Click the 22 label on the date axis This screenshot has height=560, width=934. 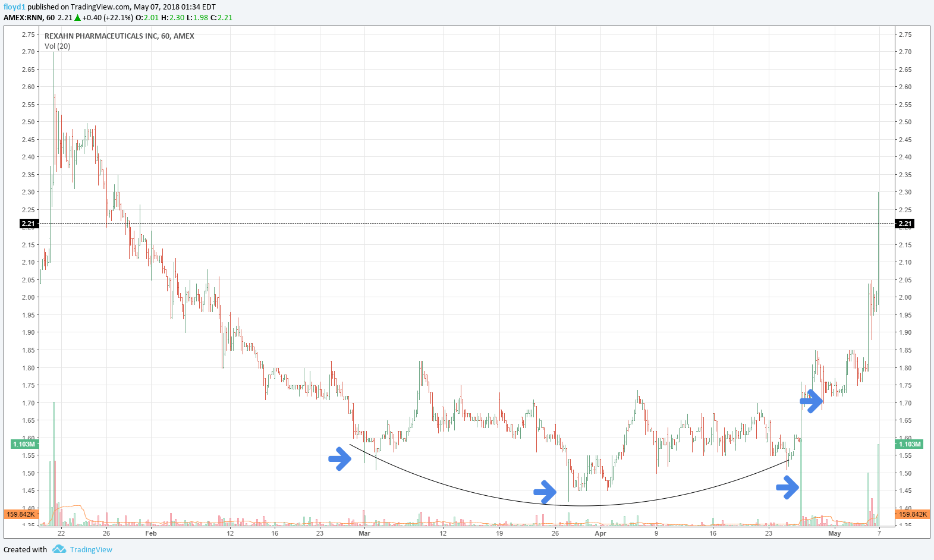(61, 533)
